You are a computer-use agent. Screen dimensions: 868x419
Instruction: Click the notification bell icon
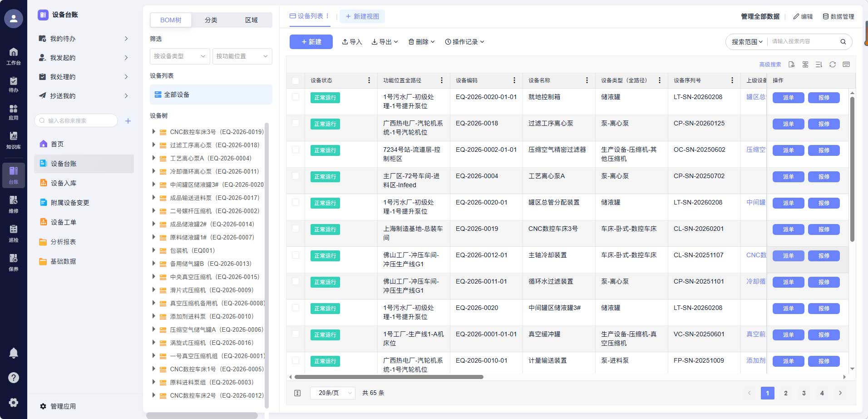tap(14, 353)
